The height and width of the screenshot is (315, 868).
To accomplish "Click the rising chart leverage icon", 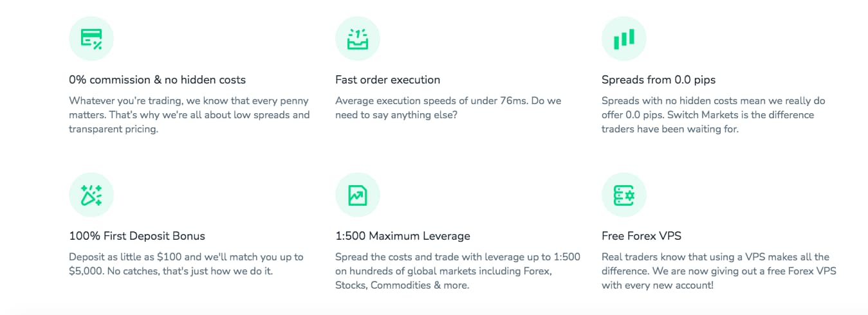I will point(358,195).
